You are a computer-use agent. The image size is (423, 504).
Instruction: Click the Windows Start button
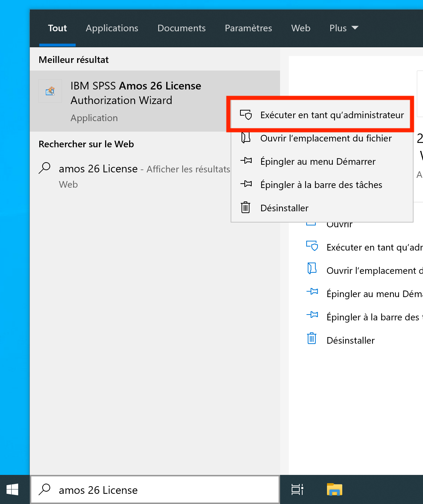13,489
